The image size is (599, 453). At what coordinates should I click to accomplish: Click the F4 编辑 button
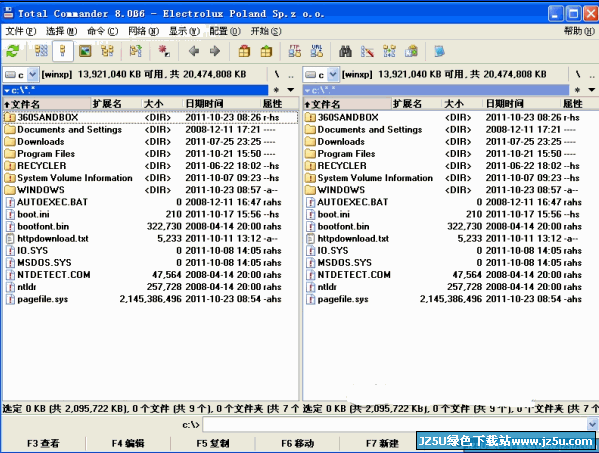point(128,443)
